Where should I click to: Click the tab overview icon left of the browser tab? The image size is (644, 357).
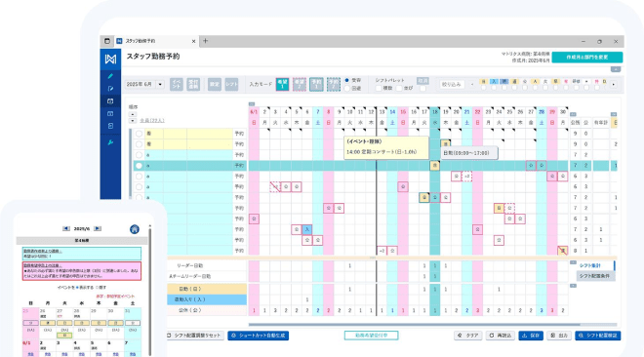tap(107, 41)
